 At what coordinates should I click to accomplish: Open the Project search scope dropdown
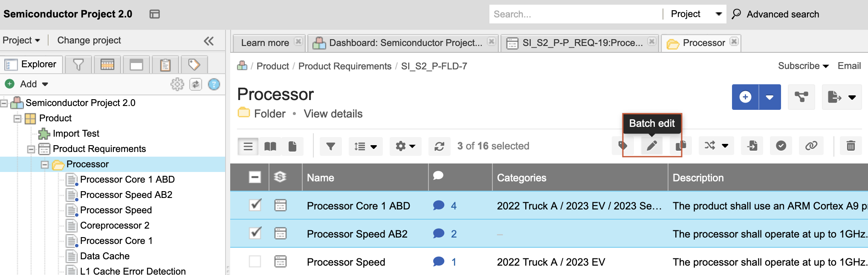[696, 14]
